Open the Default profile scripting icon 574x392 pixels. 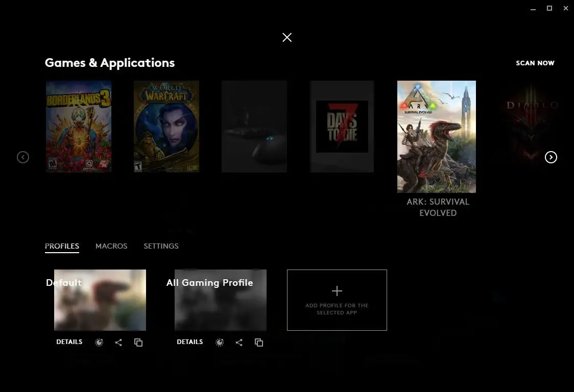click(99, 342)
